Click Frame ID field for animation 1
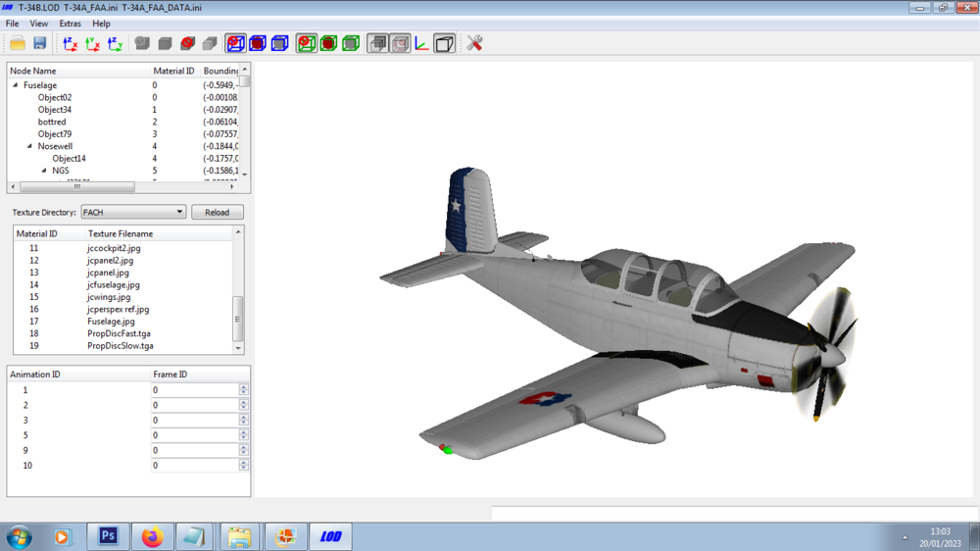 195,389
